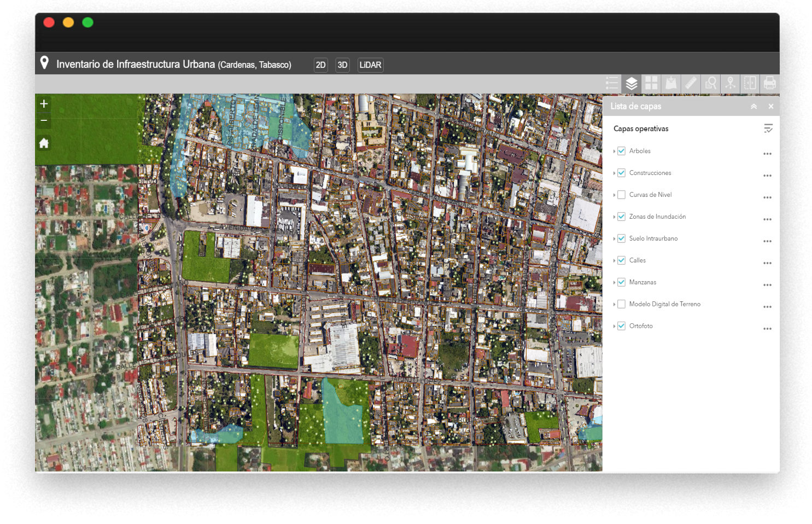The width and height of the screenshot is (812, 524).
Task: Open options menu for Ortofoto layer
Action: [767, 329]
